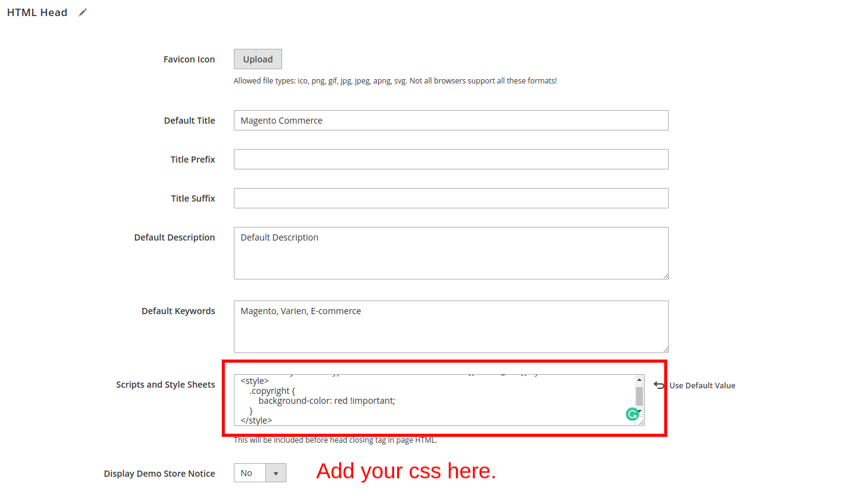Click into the Title Prefix field
Screen dimensions: 868x499
click(x=451, y=160)
